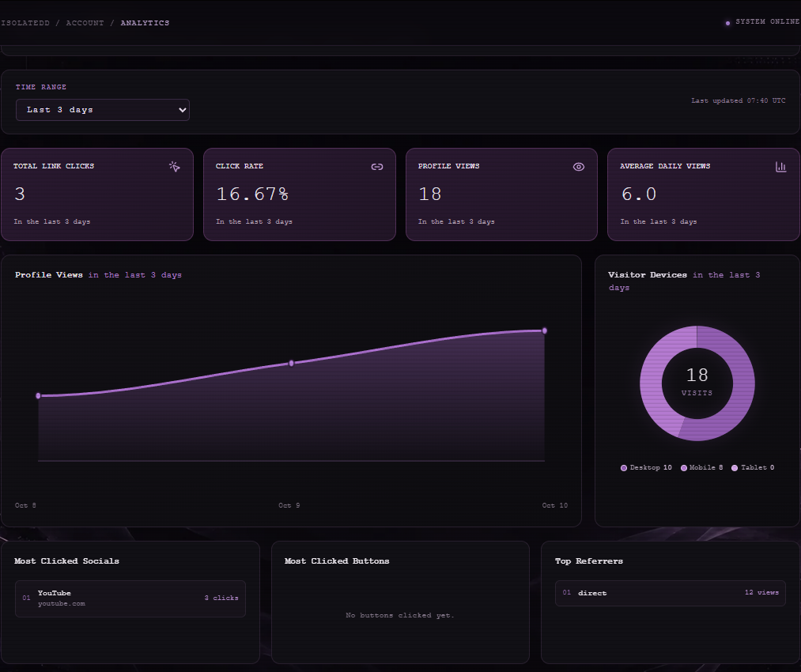This screenshot has height=672, width=801.
Task: Click the bar chart icon on Average Daily Views card
Action: [x=781, y=167]
